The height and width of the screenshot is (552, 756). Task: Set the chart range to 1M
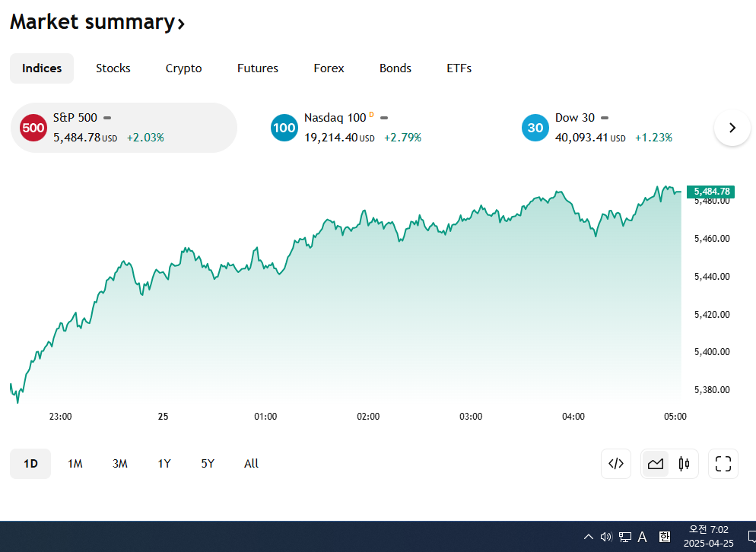coord(75,464)
